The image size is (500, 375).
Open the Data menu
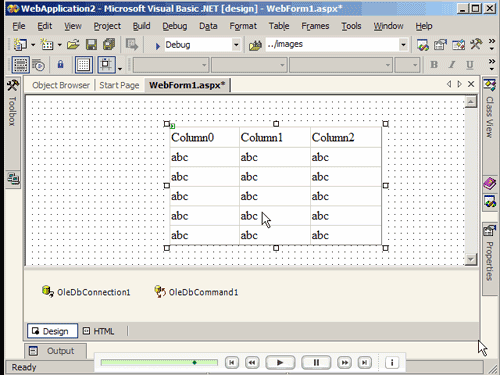click(208, 26)
